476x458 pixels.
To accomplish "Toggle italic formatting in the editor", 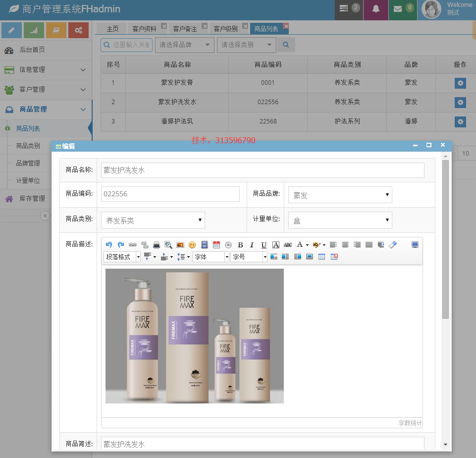I will coord(252,245).
